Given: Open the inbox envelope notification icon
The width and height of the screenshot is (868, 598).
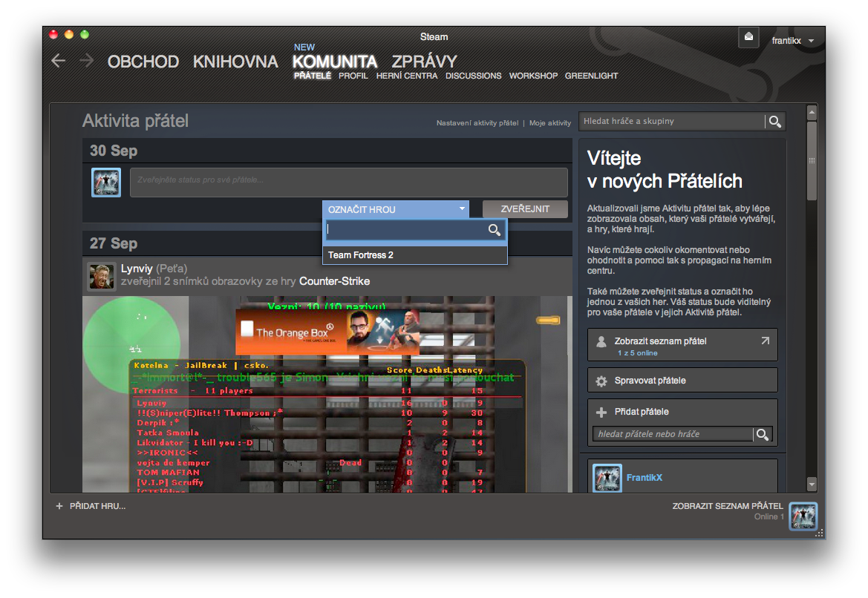Looking at the screenshot, I should 748,37.
